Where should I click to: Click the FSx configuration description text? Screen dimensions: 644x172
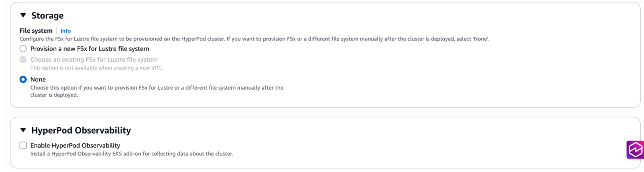pos(254,39)
